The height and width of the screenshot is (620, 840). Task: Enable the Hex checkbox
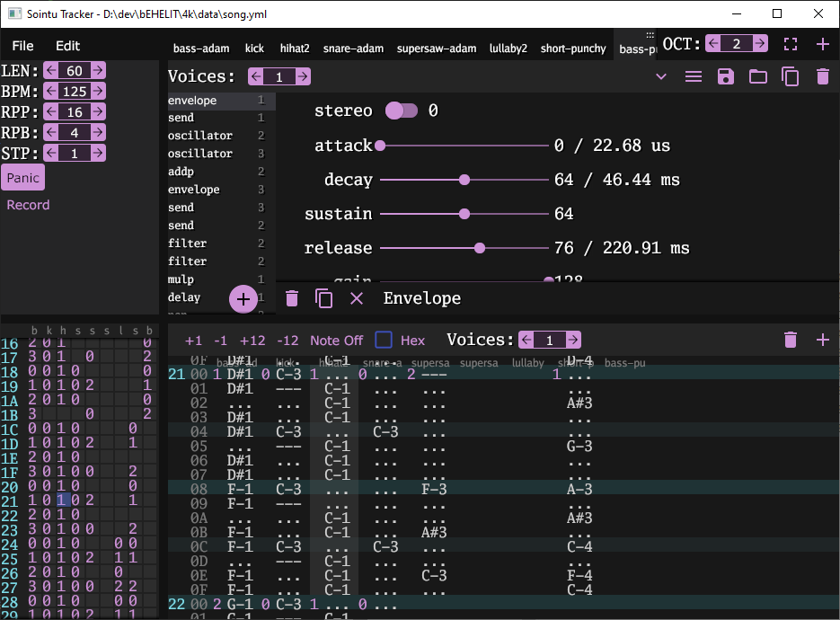(384, 341)
